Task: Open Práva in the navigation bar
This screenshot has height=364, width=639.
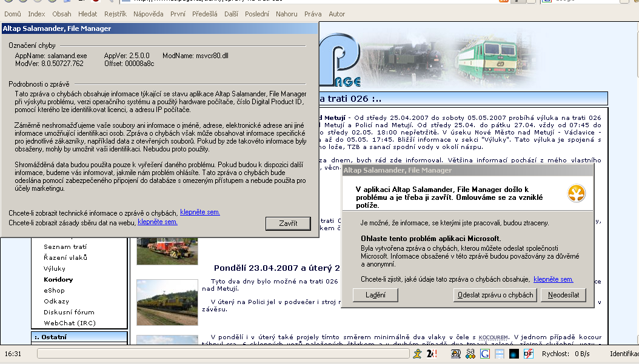Action: click(x=313, y=14)
